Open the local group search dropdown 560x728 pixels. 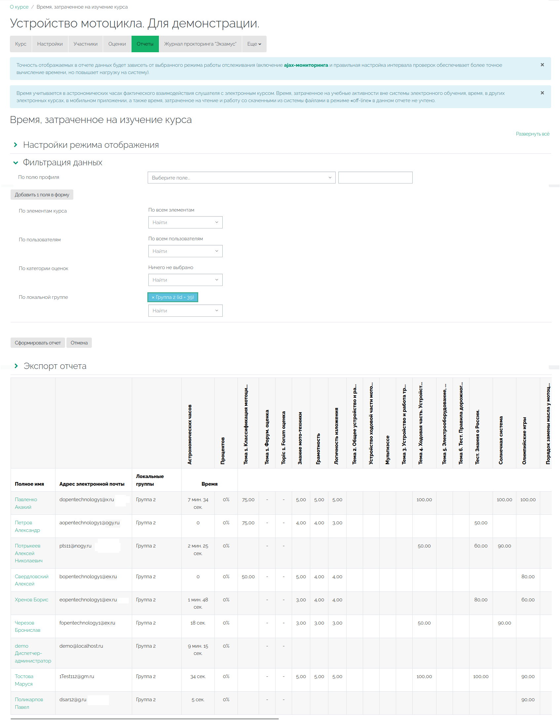point(185,311)
